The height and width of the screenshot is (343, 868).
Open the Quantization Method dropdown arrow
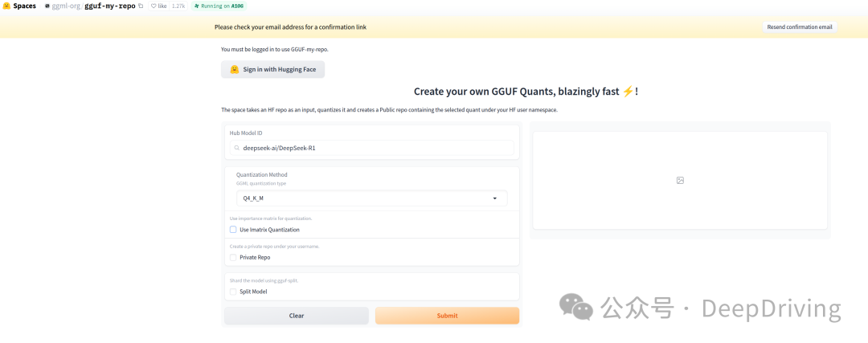point(494,198)
